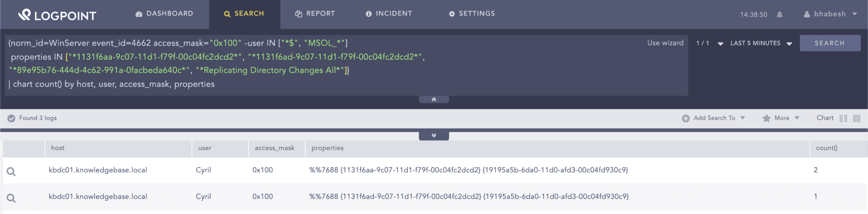Click magnifier icon for first result row
The image size is (868, 214).
coord(11,171)
